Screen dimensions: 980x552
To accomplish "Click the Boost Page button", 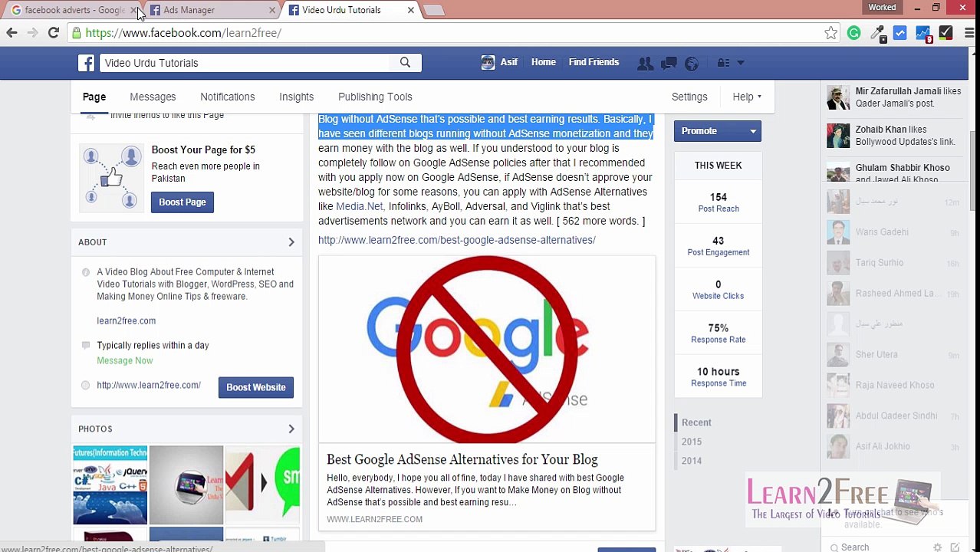I will (183, 202).
